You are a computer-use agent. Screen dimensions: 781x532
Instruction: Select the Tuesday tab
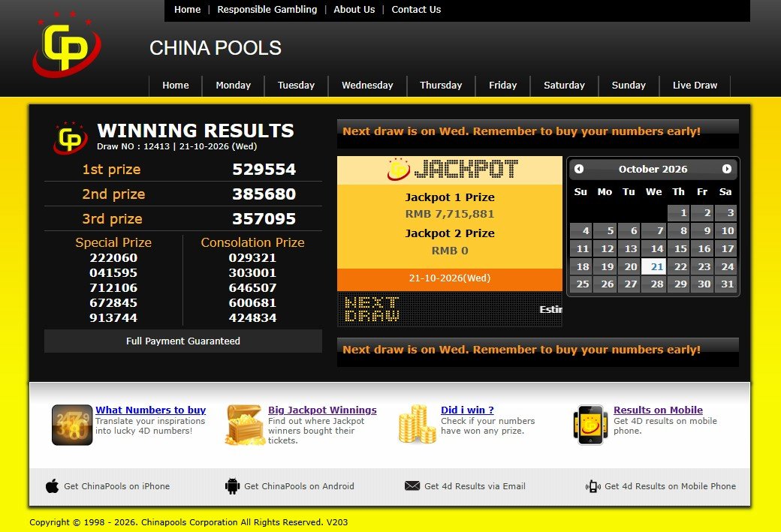click(x=296, y=86)
